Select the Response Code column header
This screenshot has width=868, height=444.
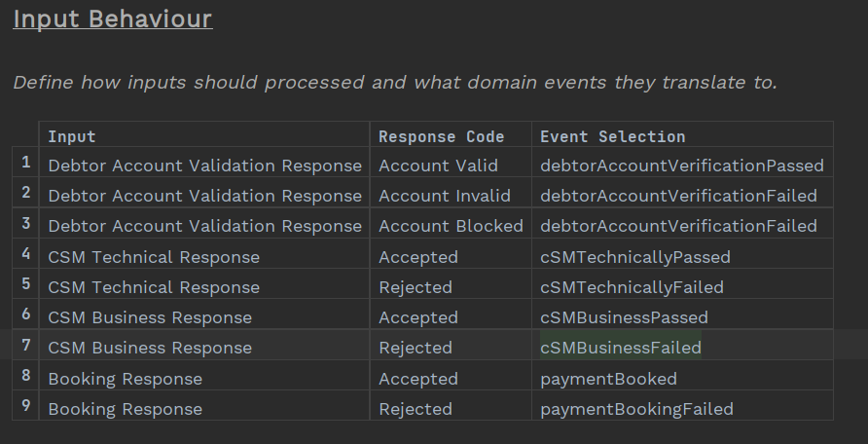pos(441,136)
